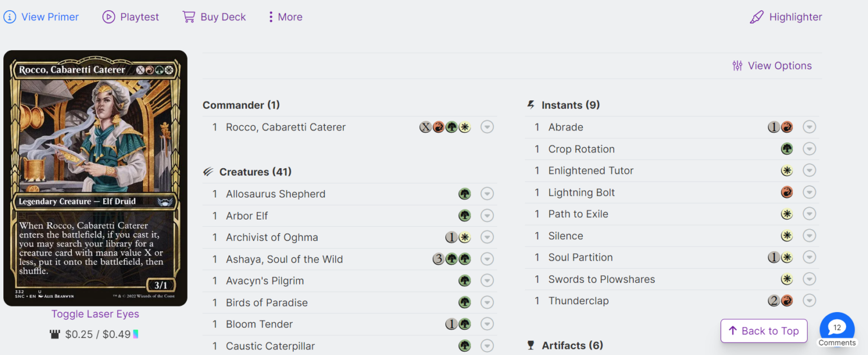The image size is (868, 355).
Task: Expand options for Enlightened Tutor
Action: 809,171
